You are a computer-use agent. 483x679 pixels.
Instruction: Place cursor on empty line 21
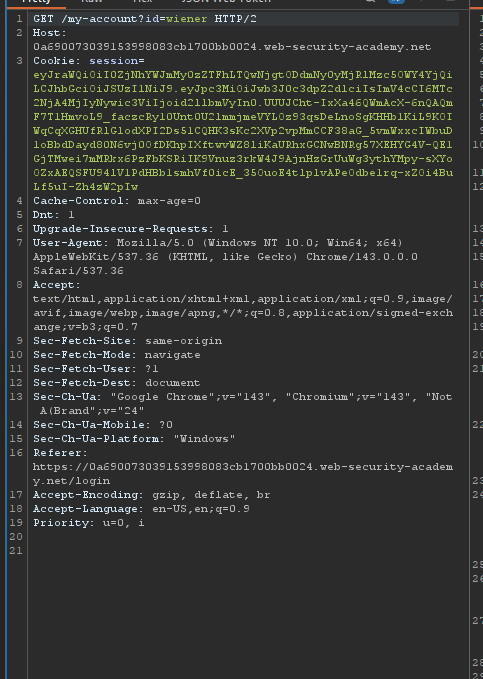point(243,551)
